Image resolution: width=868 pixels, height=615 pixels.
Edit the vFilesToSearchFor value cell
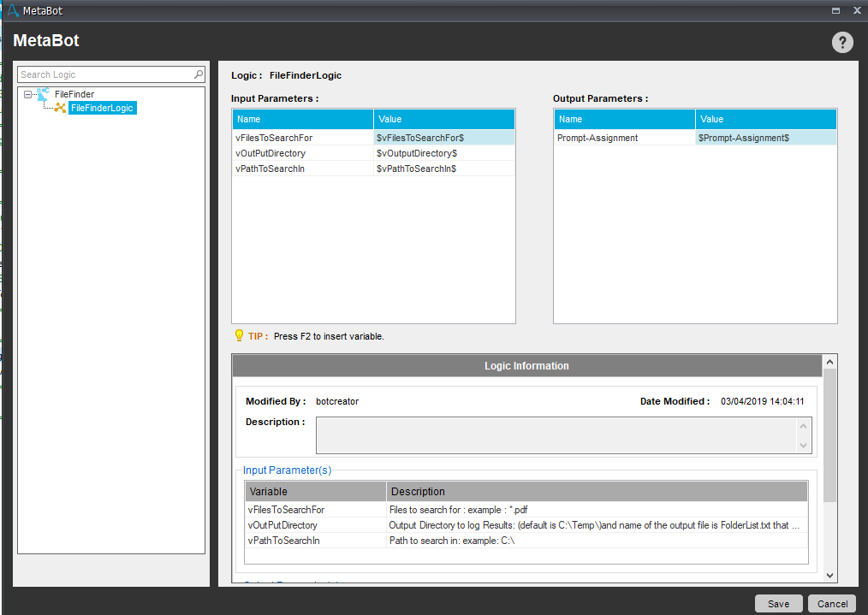[443, 138]
